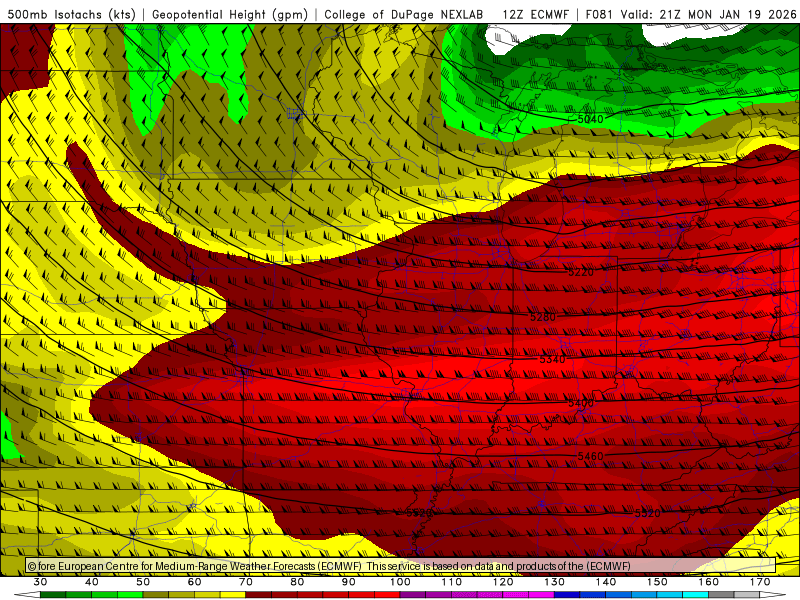The height and width of the screenshot is (600, 800).
Task: Click the 120 value on the color scale
Action: point(503,582)
